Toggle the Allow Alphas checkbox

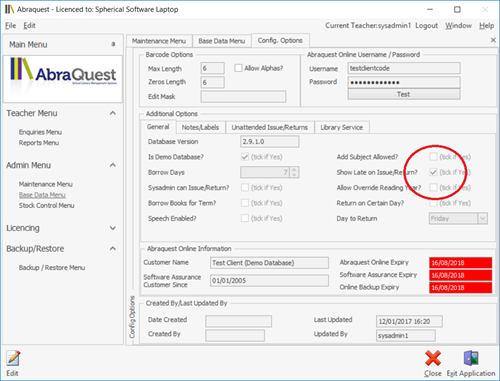pyautogui.click(x=238, y=68)
